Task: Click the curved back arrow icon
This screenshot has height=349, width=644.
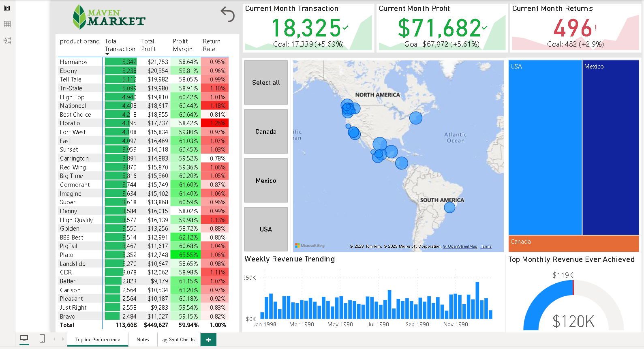Action: click(227, 14)
